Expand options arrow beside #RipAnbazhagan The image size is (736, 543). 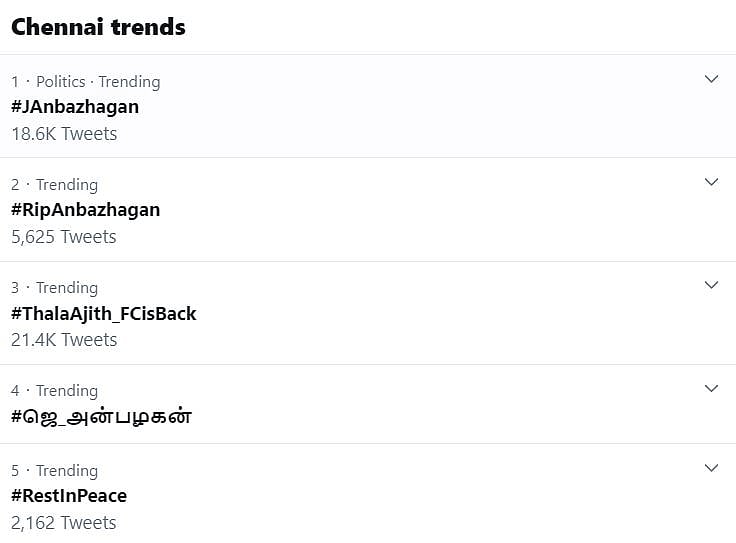711,182
